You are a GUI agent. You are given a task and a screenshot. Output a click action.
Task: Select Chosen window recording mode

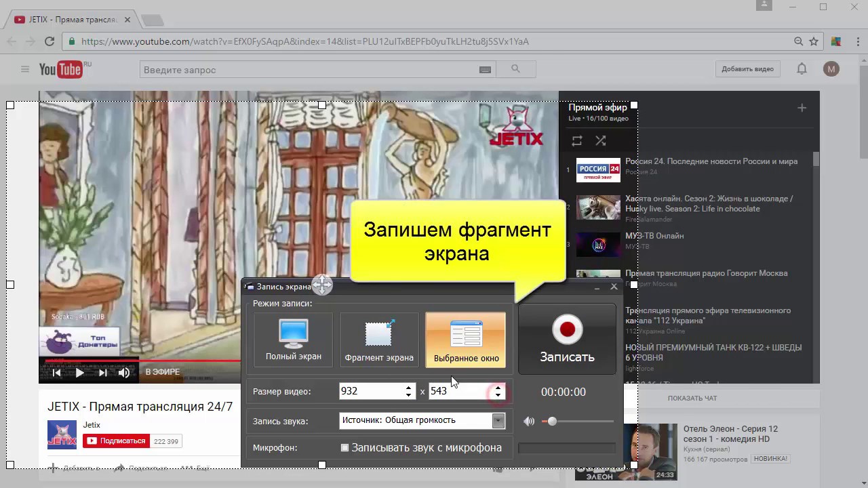(x=466, y=340)
